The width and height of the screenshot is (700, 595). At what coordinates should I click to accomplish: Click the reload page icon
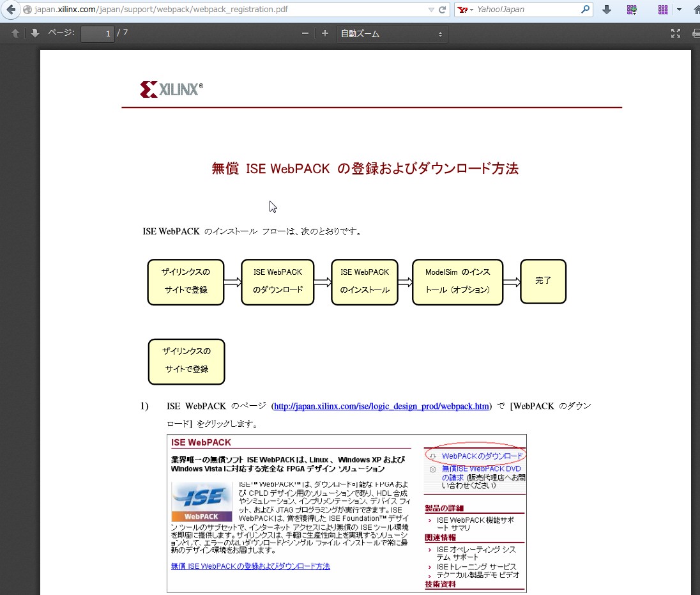pyautogui.click(x=443, y=10)
